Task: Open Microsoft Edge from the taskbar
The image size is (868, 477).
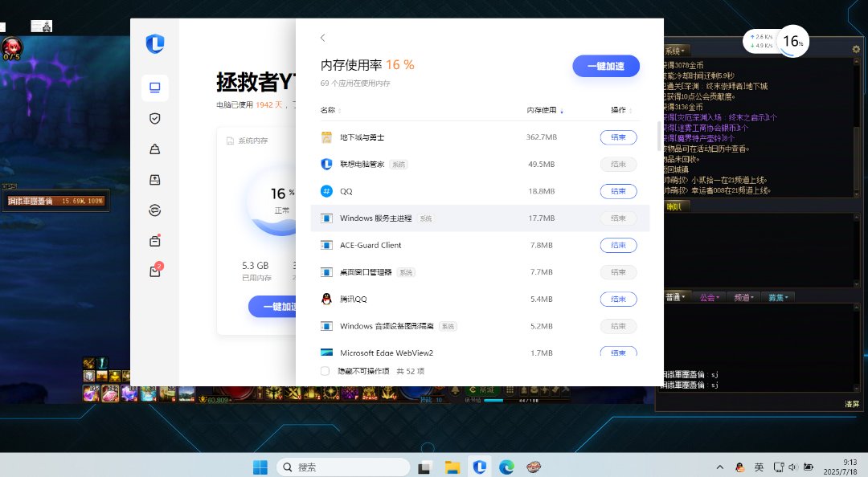Action: tap(506, 467)
